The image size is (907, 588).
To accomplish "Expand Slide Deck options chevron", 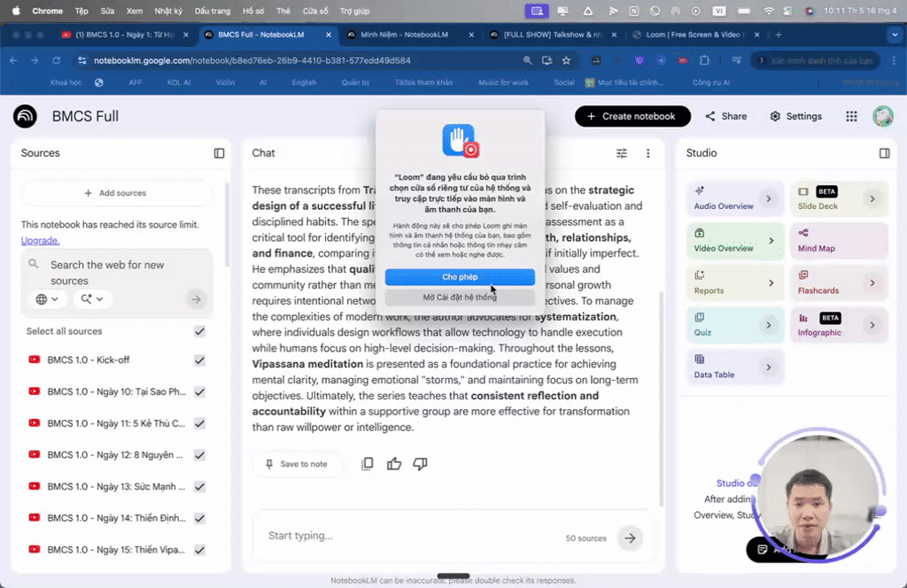I will pyautogui.click(x=872, y=199).
